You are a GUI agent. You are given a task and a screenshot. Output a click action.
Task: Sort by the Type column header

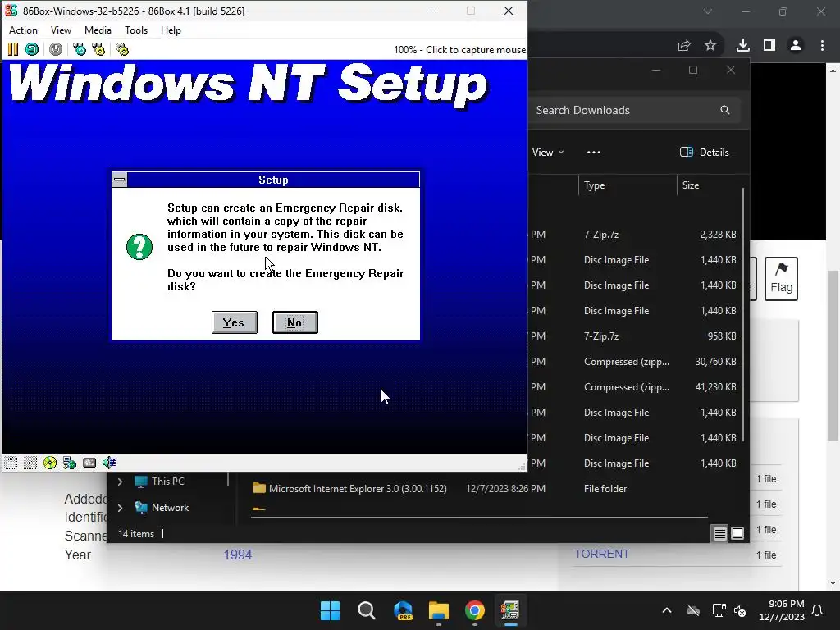[x=628, y=185]
